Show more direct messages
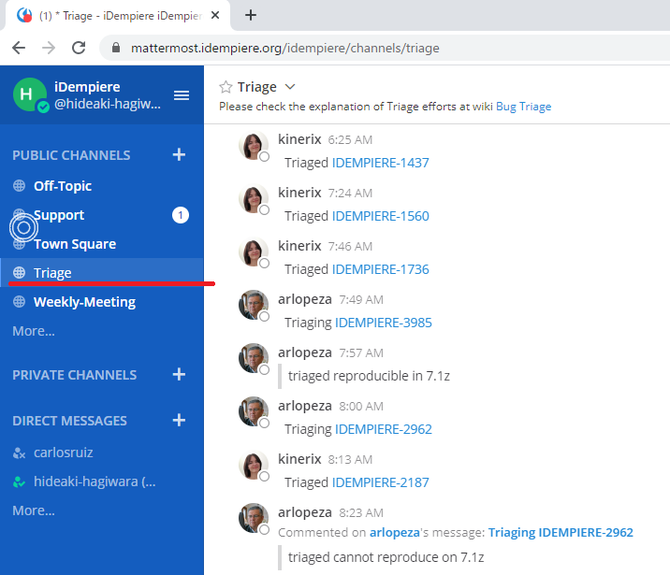 click(33, 510)
